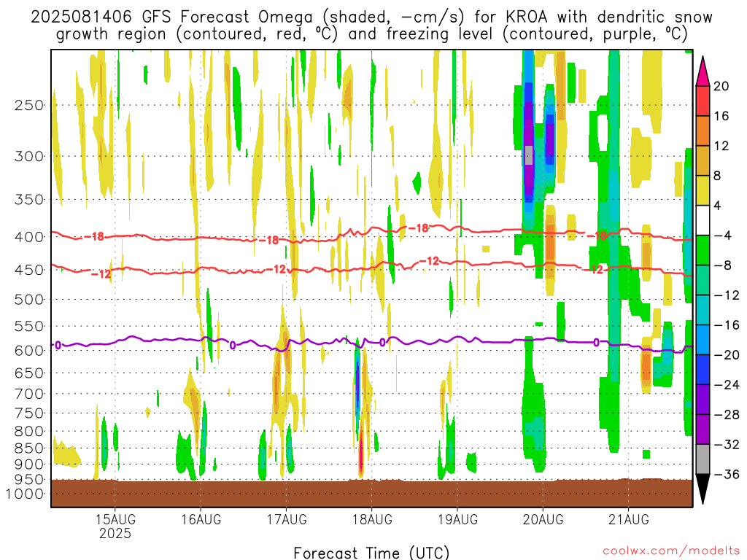The width and height of the screenshot is (747, 560).
Task: Click the 2025 year label under 15AUG
Action: 115,533
